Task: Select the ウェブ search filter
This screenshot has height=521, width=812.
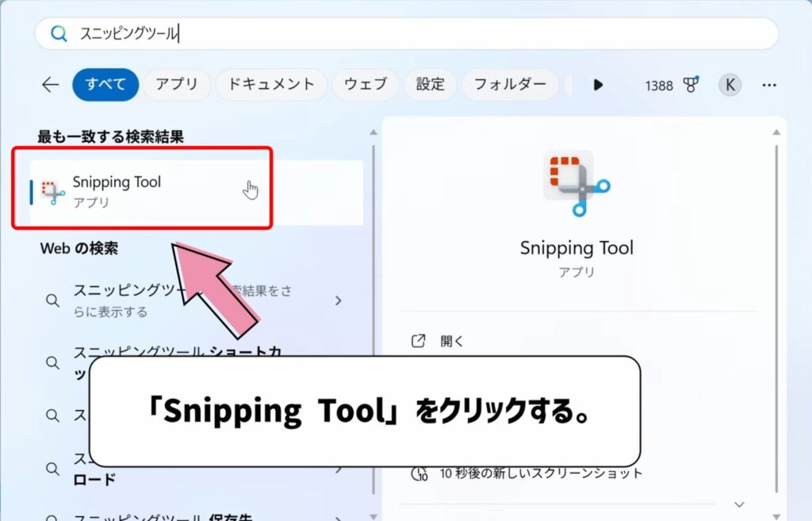Action: pyautogui.click(x=365, y=85)
